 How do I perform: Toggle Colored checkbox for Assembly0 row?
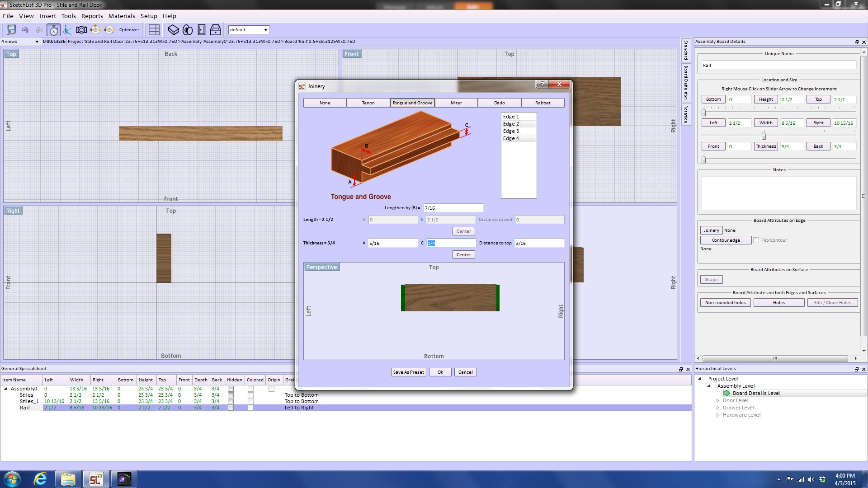(250, 389)
